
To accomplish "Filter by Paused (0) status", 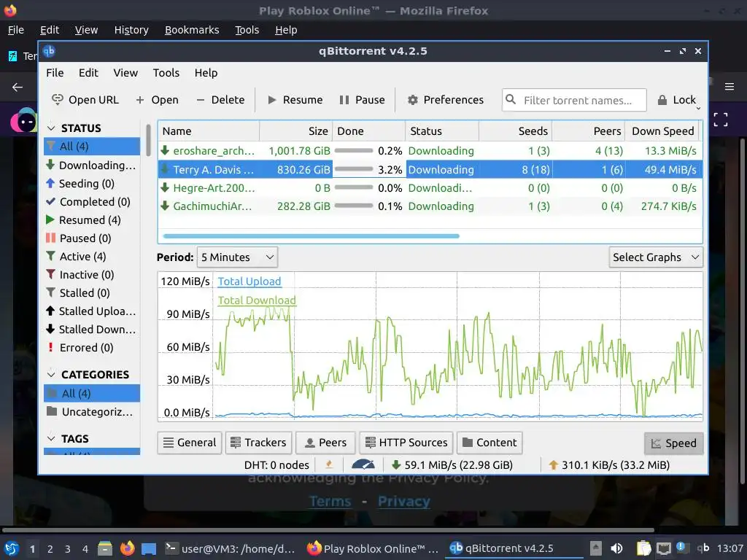I will pyautogui.click(x=92, y=238).
